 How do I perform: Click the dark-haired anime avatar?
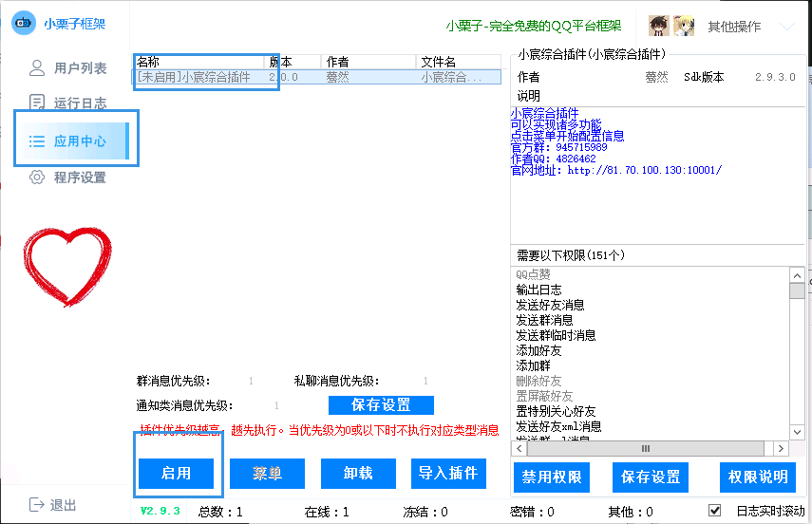[x=659, y=26]
